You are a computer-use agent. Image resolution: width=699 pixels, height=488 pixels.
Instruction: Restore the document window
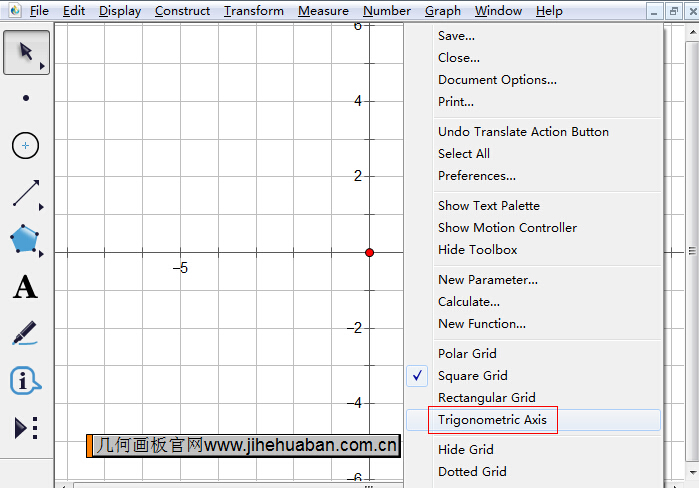click(674, 11)
